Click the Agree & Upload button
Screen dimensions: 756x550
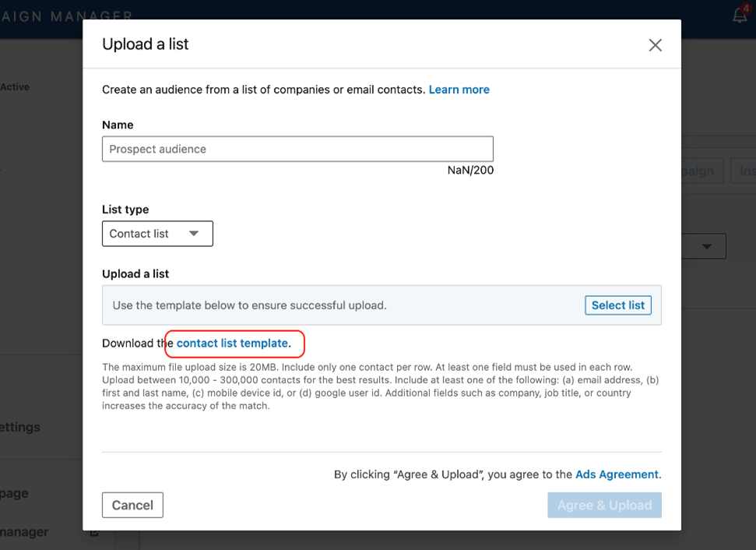[x=603, y=505]
